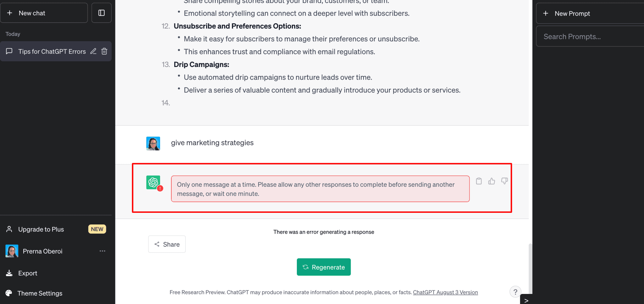Click the Regenerate button

[x=324, y=267]
